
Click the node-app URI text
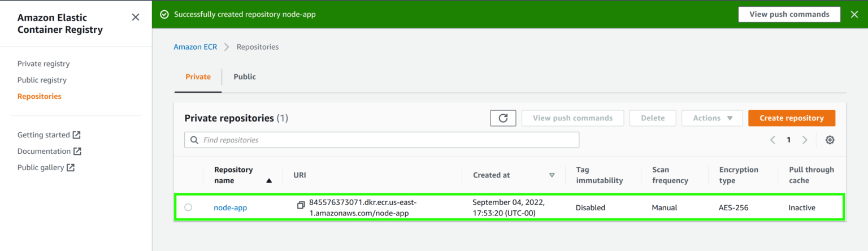(x=363, y=207)
